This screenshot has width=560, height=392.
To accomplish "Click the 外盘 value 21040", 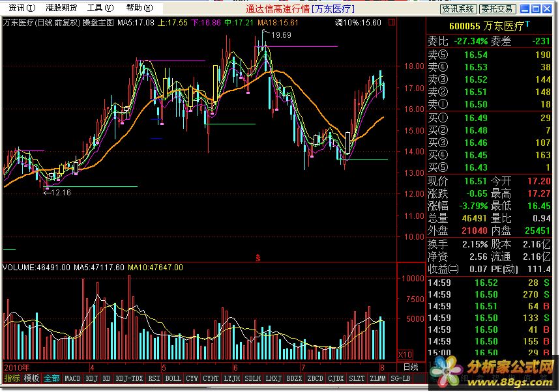I will tap(475, 231).
